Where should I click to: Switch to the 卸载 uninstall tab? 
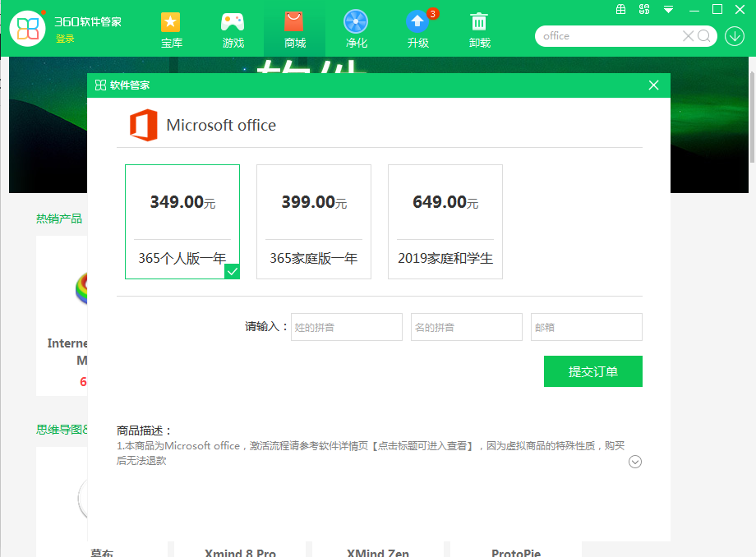pyautogui.click(x=479, y=30)
